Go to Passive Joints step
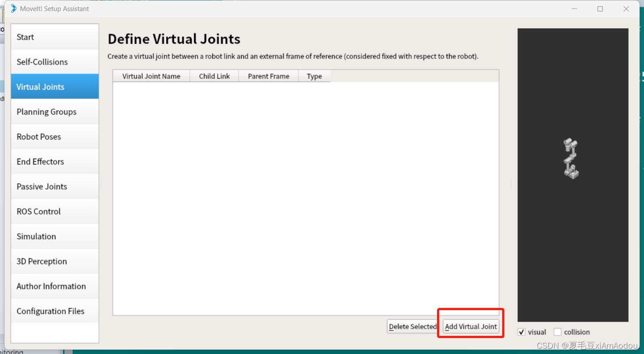 [x=55, y=186]
